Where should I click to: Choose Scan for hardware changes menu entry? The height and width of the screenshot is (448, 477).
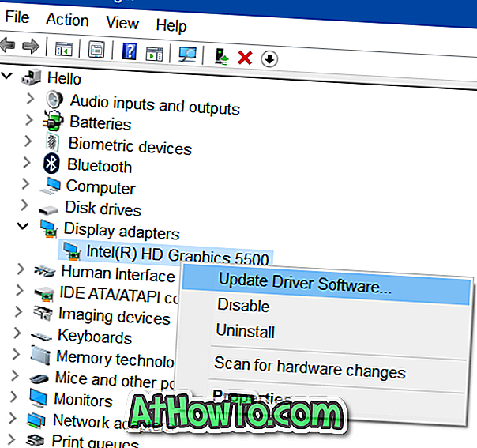point(310,367)
